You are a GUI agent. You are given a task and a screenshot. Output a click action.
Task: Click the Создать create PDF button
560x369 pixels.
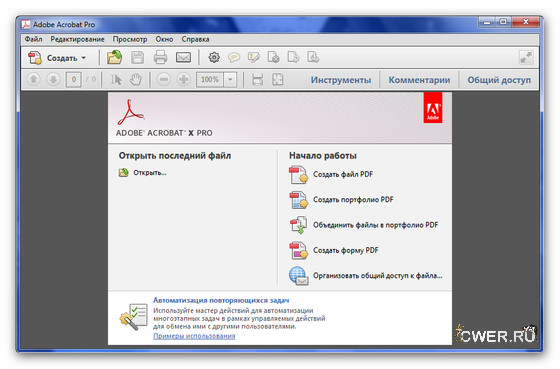(x=57, y=58)
